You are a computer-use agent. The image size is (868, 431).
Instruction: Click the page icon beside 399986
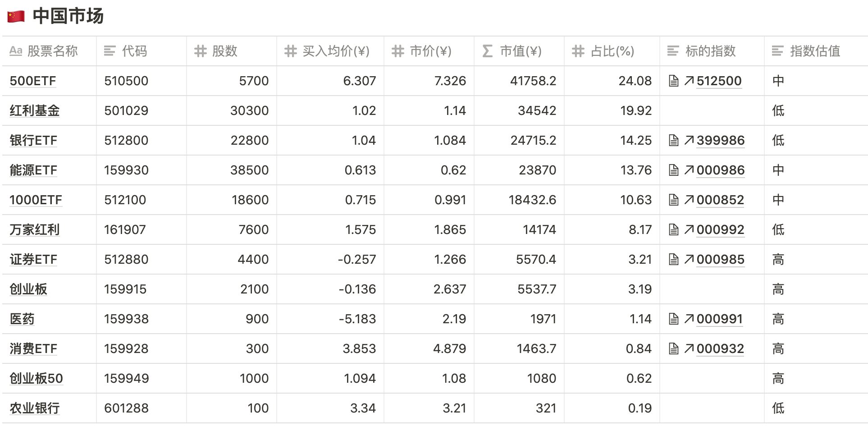[x=673, y=141]
